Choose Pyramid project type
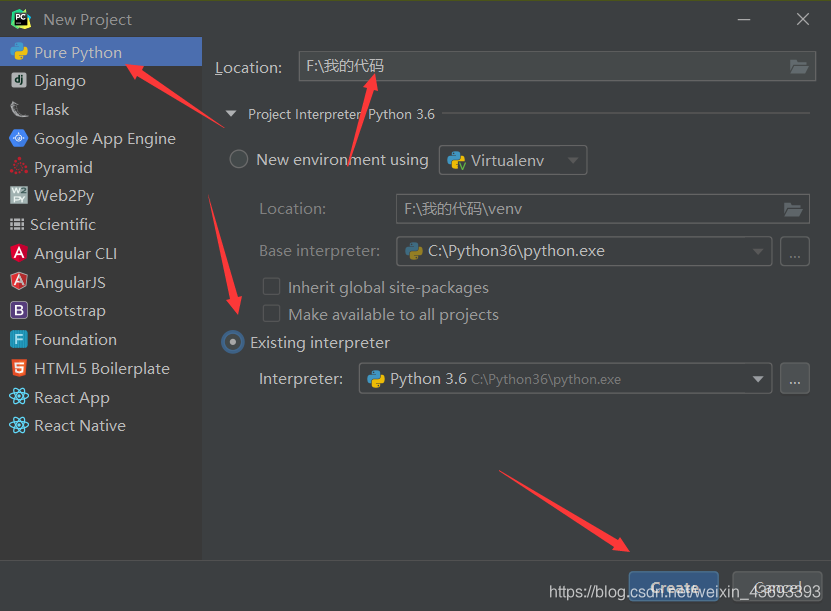 (101, 167)
